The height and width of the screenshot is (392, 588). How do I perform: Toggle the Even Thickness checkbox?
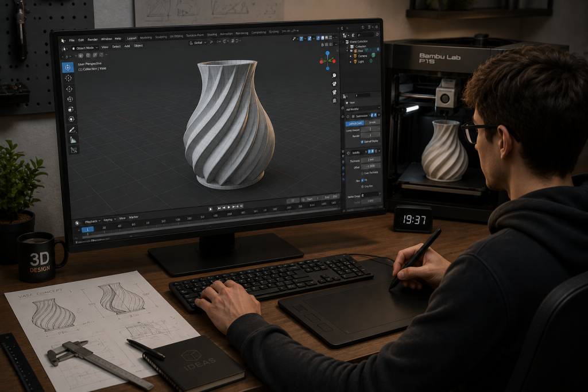pos(362,173)
